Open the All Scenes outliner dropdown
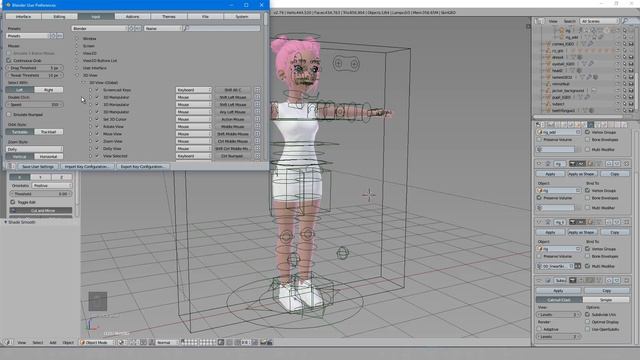The height and width of the screenshot is (360, 640). (600, 21)
